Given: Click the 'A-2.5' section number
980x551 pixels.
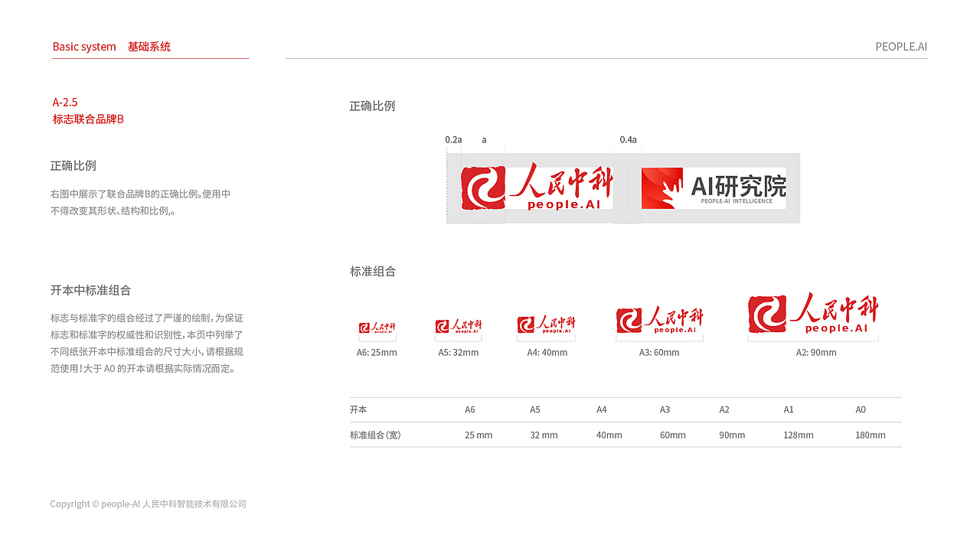Looking at the screenshot, I should coord(65,102).
